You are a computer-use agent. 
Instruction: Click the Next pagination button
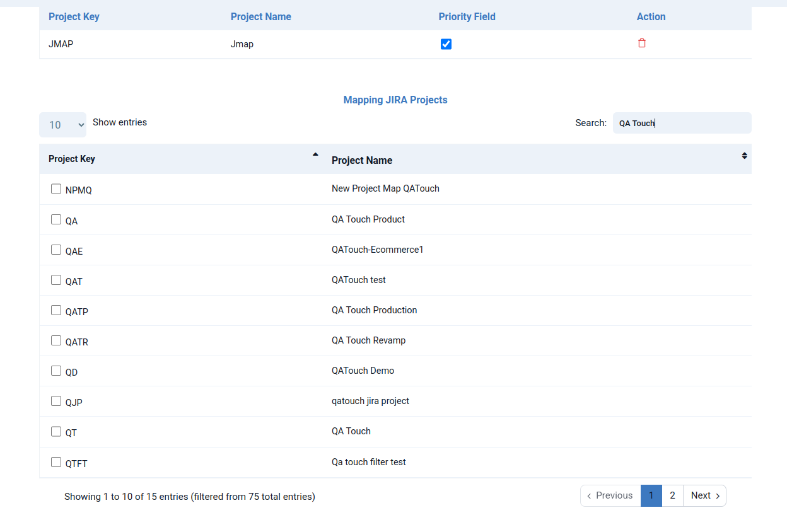(704, 495)
